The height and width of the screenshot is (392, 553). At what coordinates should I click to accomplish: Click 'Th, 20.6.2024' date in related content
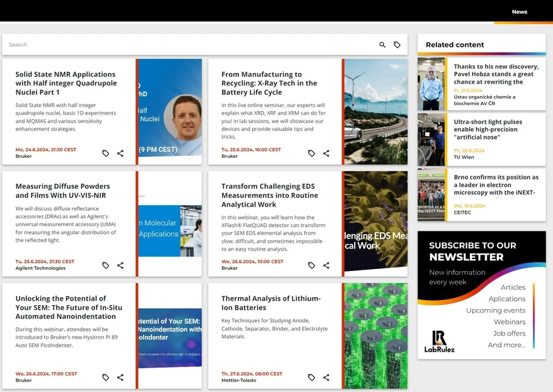(x=469, y=151)
